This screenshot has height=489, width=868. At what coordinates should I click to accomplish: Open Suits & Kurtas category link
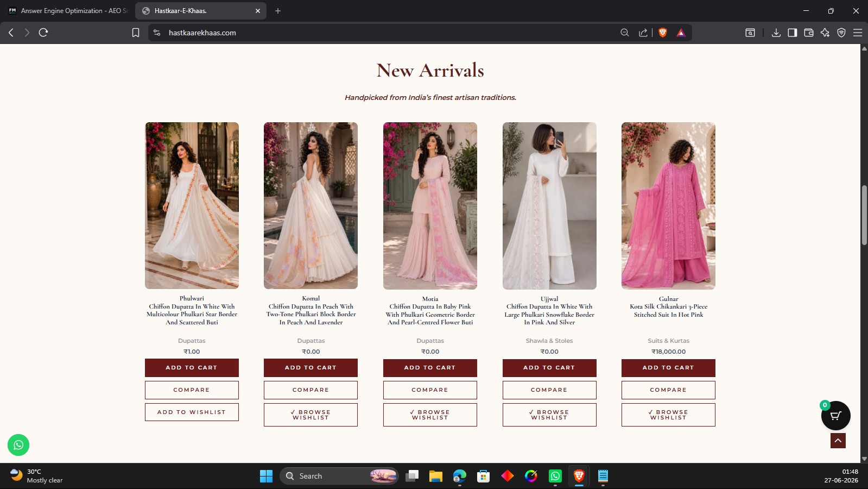(x=668, y=341)
